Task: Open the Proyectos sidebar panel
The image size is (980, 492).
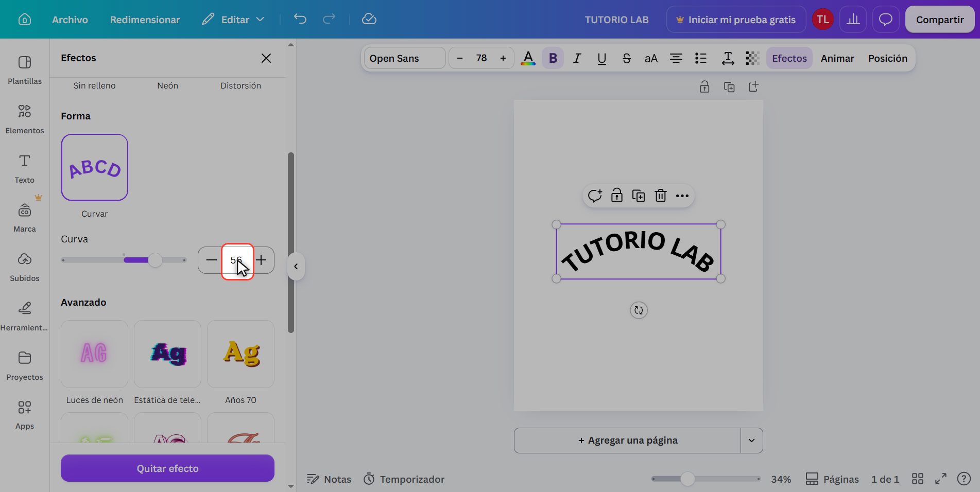Action: (24, 366)
